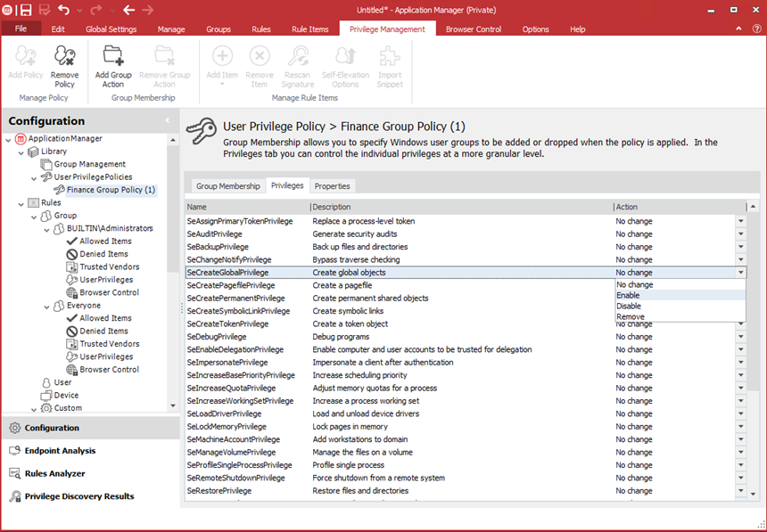The height and width of the screenshot is (532, 767).
Task: Select Trusted Vendors under Everyone group
Action: pos(109,344)
